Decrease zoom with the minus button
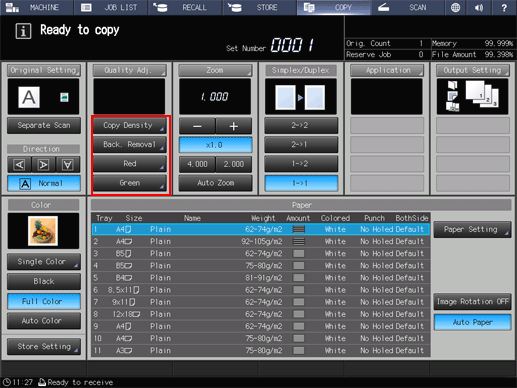This screenshot has height=388, width=517. [x=197, y=126]
